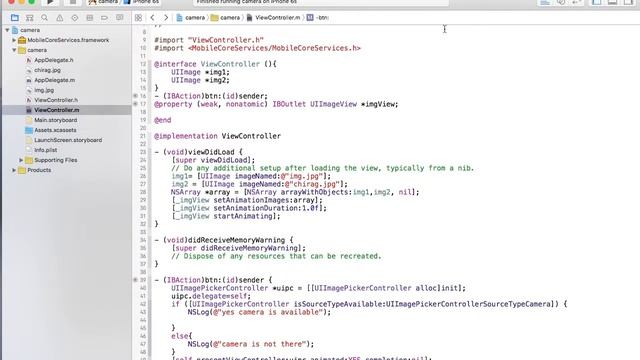This screenshot has height=360, width=640.
Task: Open Main.storyboard file
Action: click(56, 120)
